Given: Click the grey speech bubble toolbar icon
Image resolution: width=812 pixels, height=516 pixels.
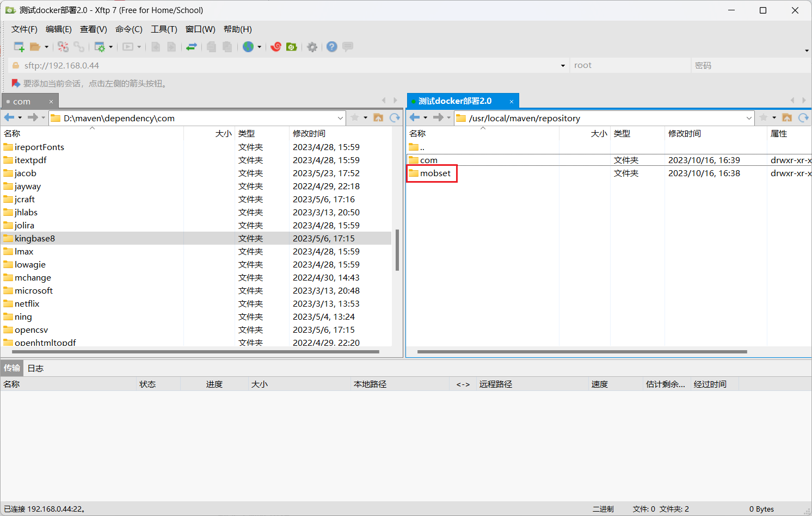Looking at the screenshot, I should (x=348, y=47).
